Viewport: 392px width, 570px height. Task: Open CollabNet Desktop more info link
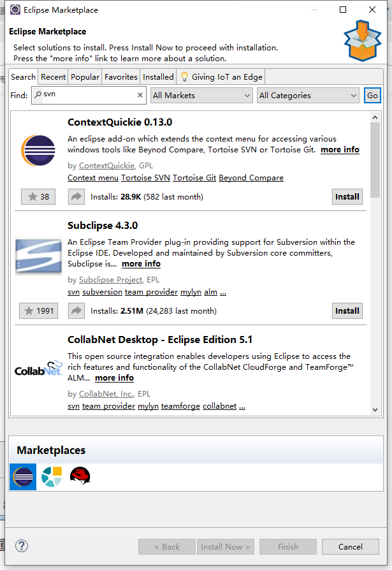coord(115,378)
